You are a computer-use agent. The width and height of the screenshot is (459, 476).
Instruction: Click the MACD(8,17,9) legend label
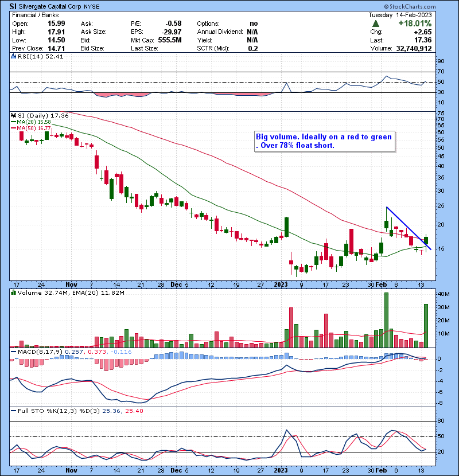(40, 352)
